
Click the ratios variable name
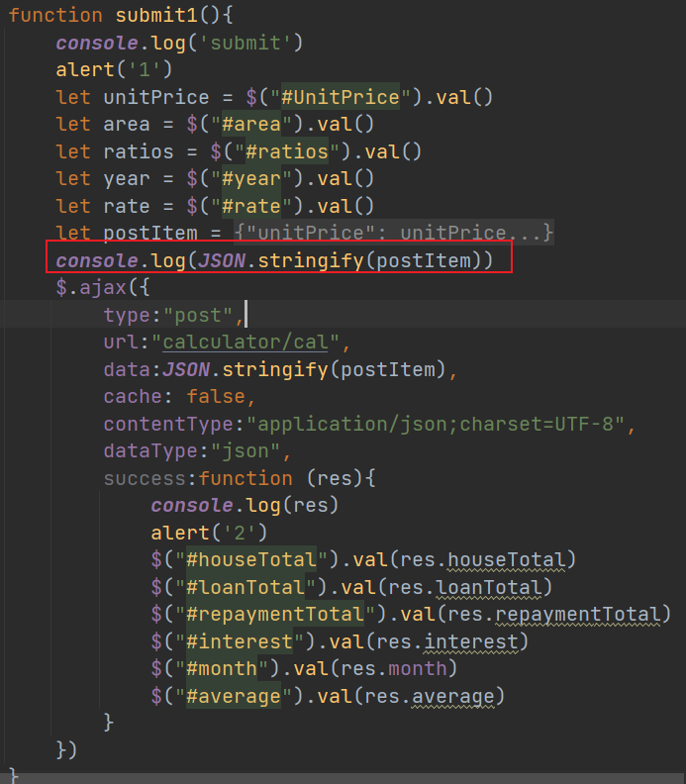(x=139, y=151)
